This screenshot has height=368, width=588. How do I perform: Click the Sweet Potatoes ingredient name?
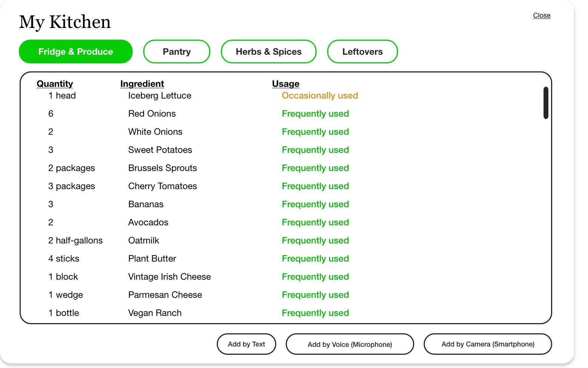(x=160, y=150)
